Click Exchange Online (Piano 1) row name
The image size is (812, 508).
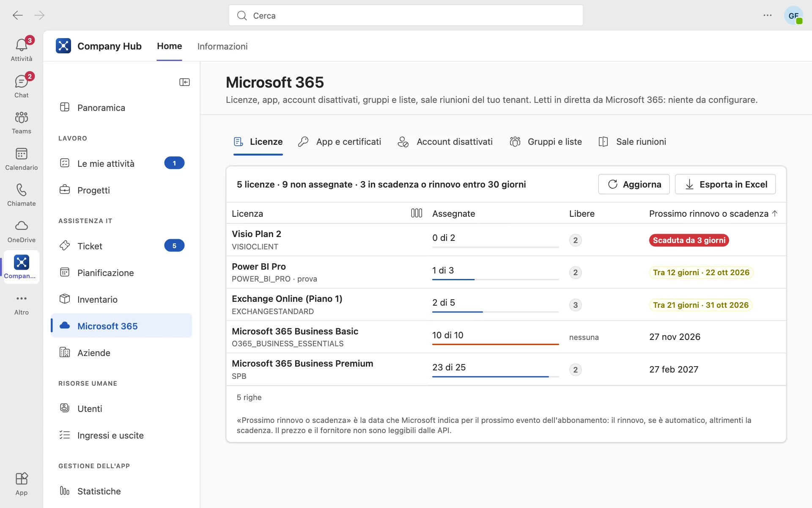pos(287,298)
